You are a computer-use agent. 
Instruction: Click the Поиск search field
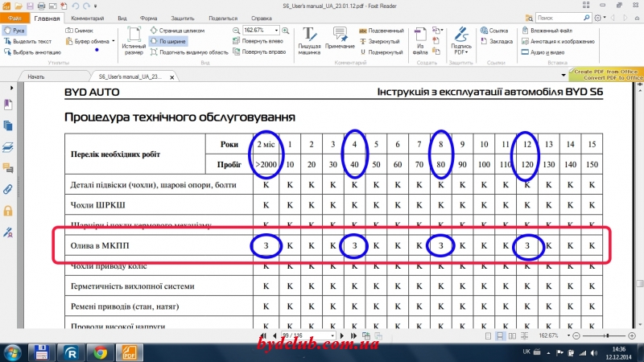coord(559,18)
